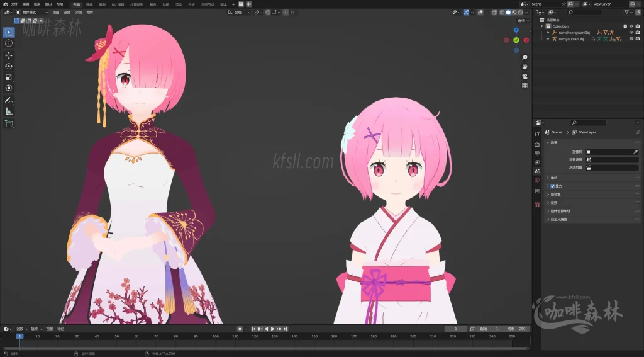Switch to the 几何节点 workspace tab
644x357 pixels.
208,4
